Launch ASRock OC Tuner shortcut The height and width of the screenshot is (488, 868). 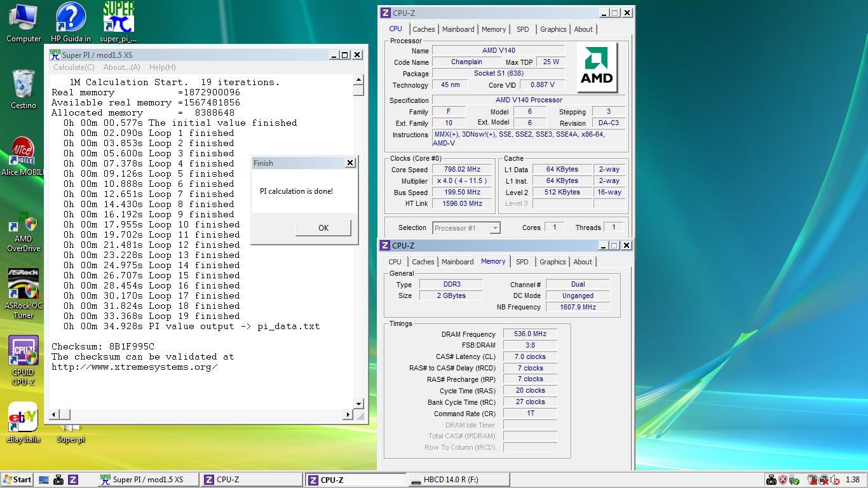point(24,293)
